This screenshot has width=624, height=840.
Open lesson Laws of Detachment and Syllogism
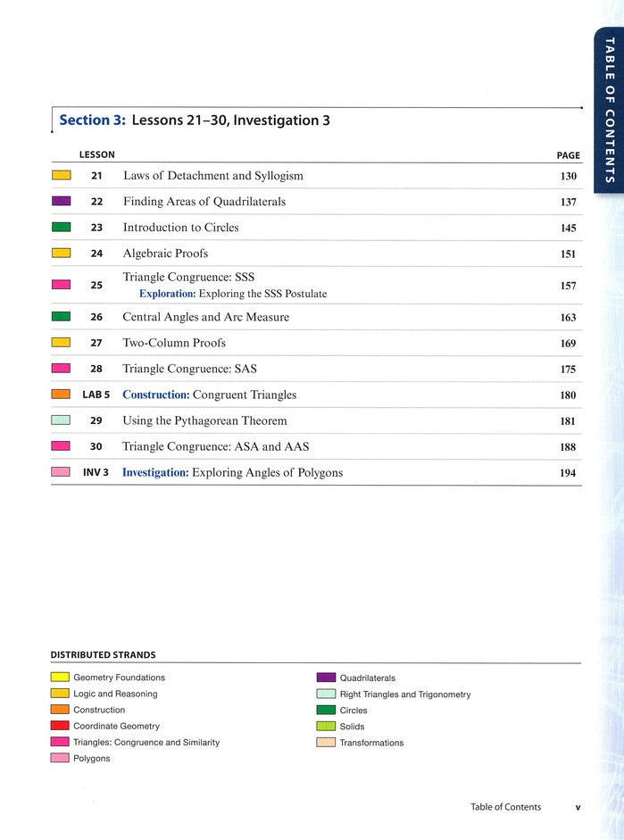212,176
